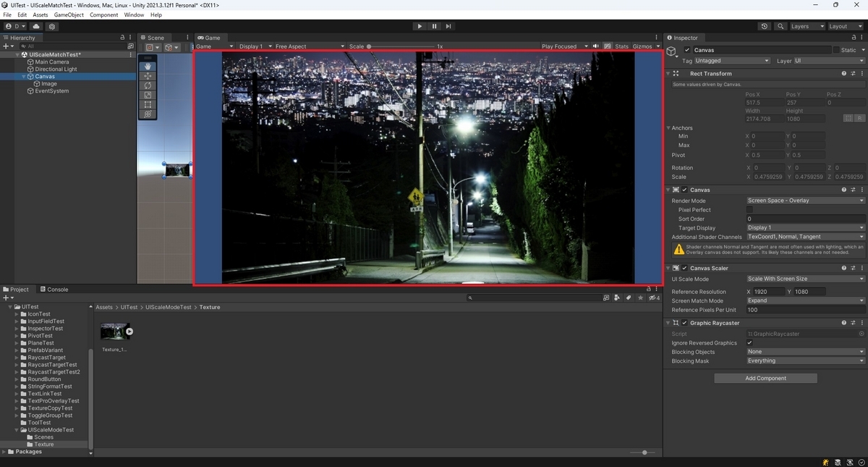Open Graphic Raycaster help icon

(x=844, y=323)
